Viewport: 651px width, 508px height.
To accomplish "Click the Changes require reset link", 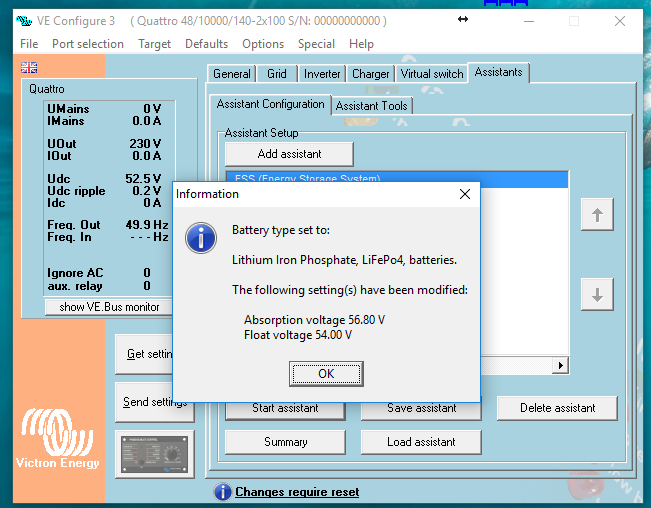I will [x=297, y=492].
